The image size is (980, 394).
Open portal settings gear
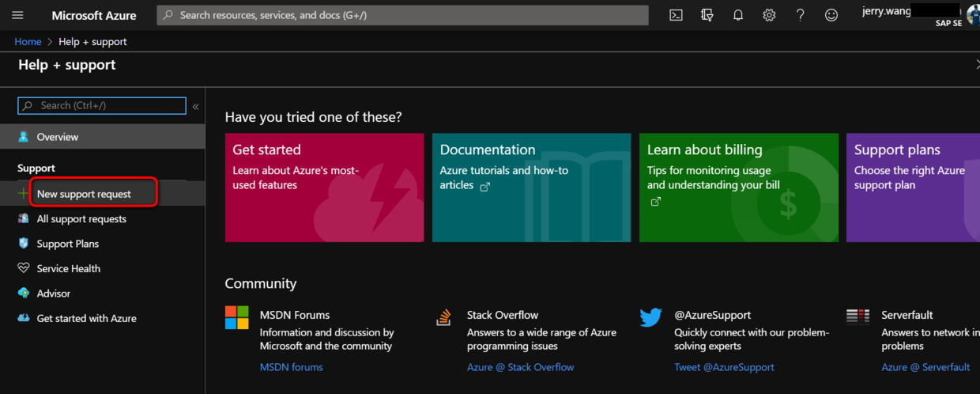tap(769, 15)
